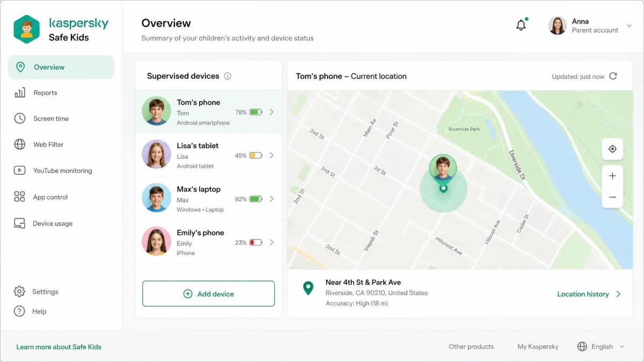Screen dimensions: 644x362
Task: Select Max's avatar in device list
Action: 156,198
